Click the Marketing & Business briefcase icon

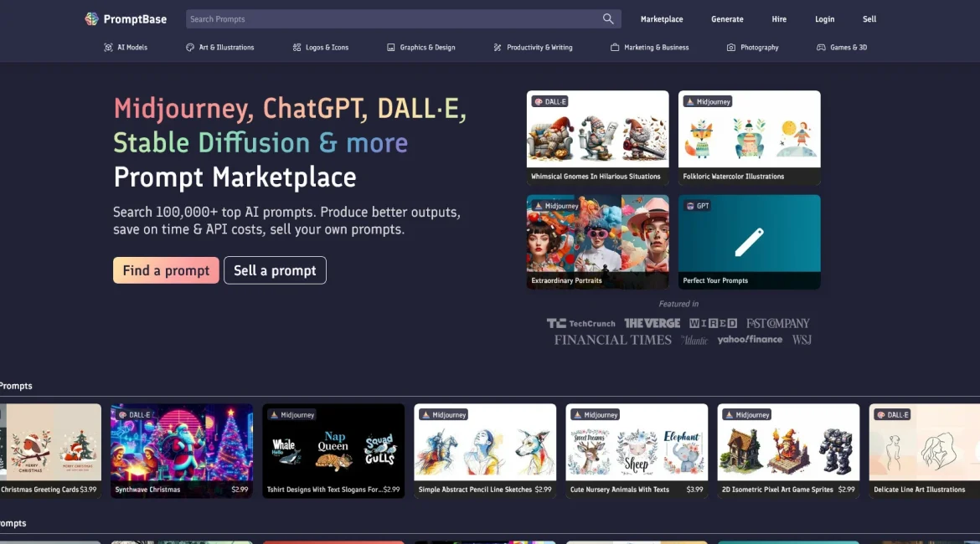coord(615,48)
